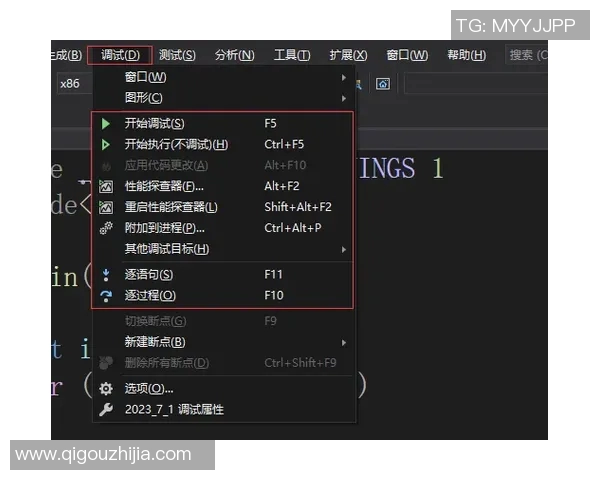Select 应用代码更改(A) menu item

pos(223,165)
